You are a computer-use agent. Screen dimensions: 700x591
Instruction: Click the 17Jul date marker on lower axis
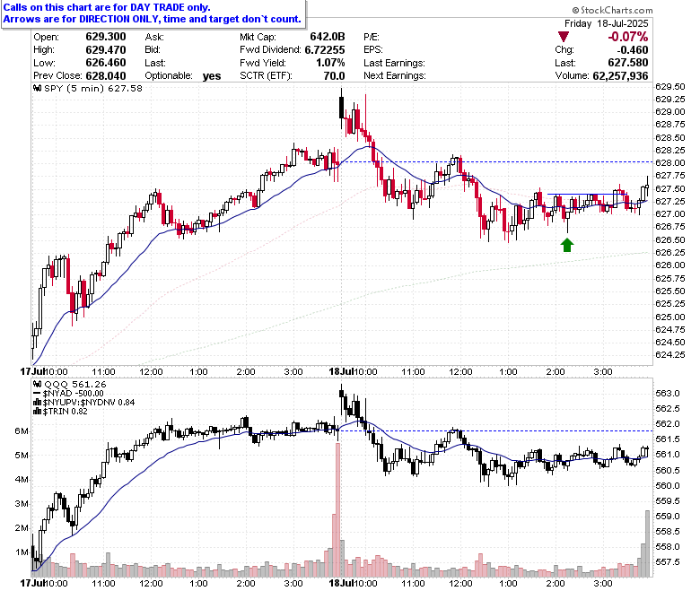coord(32,583)
